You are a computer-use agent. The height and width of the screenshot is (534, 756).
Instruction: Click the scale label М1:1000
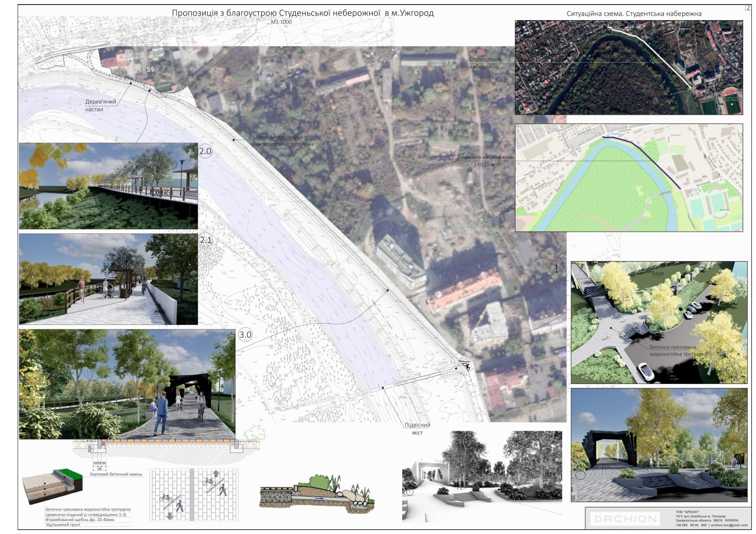click(x=281, y=22)
